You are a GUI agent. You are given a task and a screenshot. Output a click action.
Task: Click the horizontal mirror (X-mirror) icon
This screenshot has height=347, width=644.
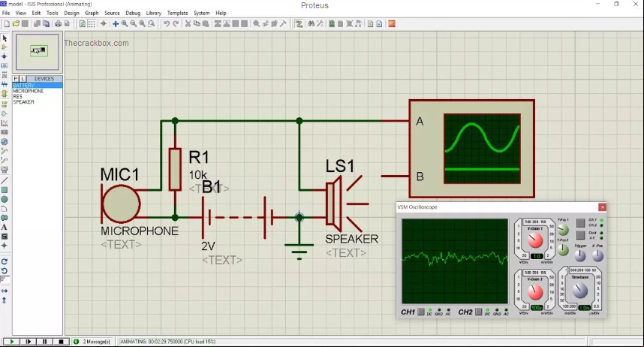(4, 291)
